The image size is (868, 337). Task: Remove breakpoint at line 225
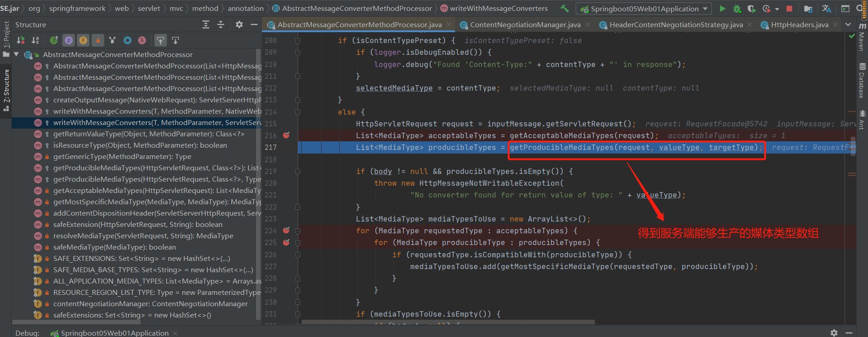point(286,242)
